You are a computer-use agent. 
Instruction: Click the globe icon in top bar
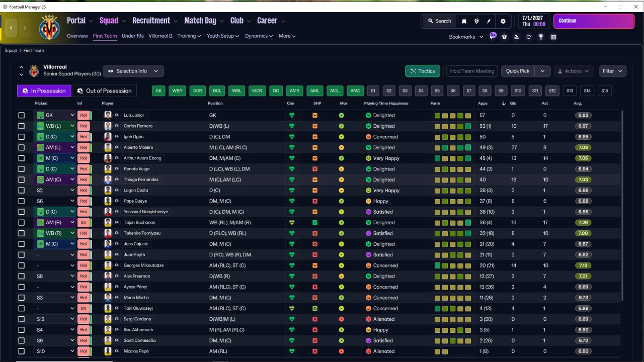tap(476, 21)
